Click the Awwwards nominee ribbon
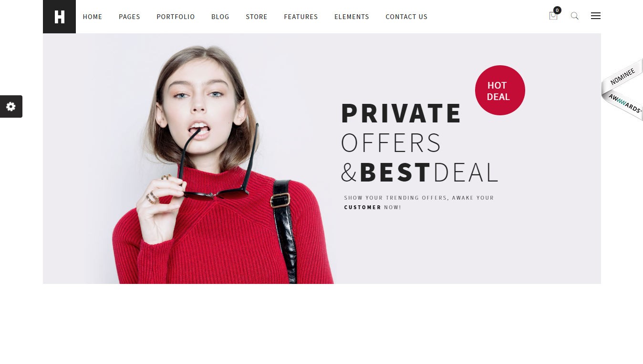The image size is (643, 364). [x=622, y=90]
